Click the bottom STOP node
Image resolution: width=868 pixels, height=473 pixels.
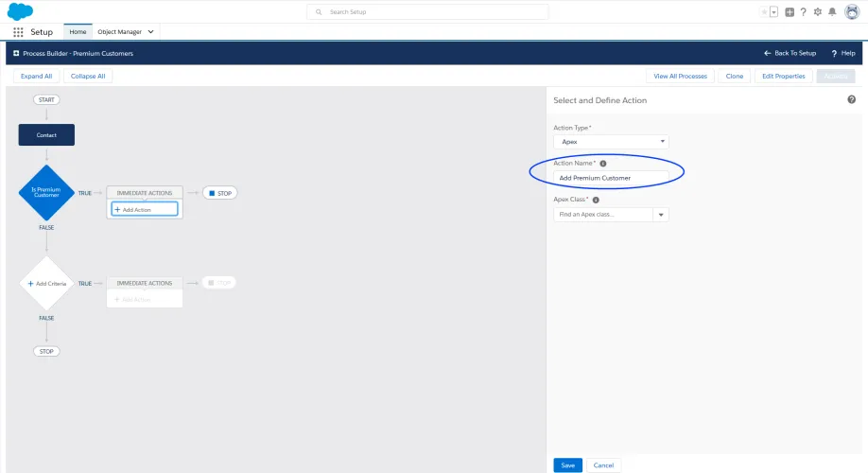(x=46, y=351)
